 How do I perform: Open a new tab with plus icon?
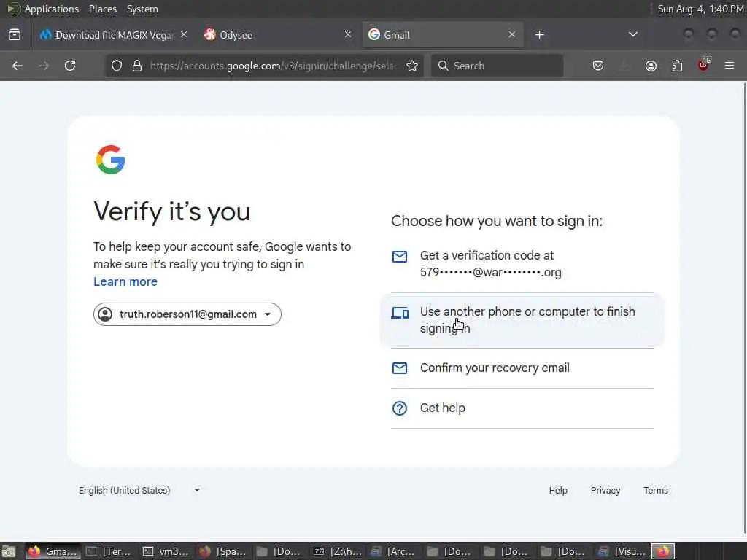[539, 35]
